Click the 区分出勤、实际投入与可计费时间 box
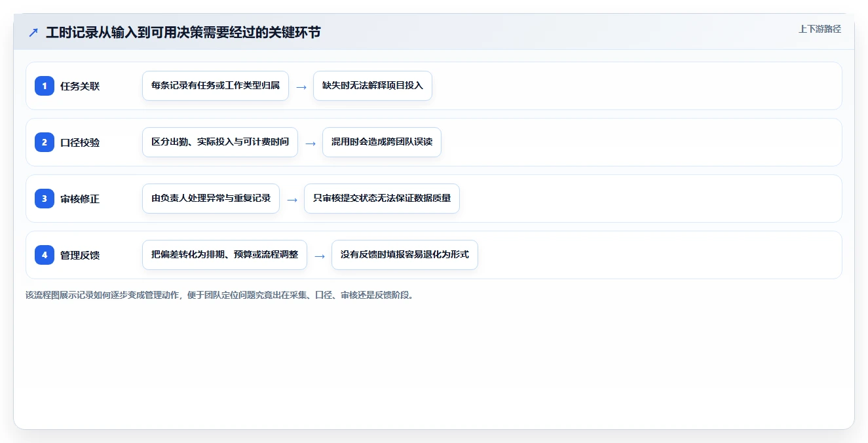Viewport: 868px width, 443px height. tap(220, 142)
